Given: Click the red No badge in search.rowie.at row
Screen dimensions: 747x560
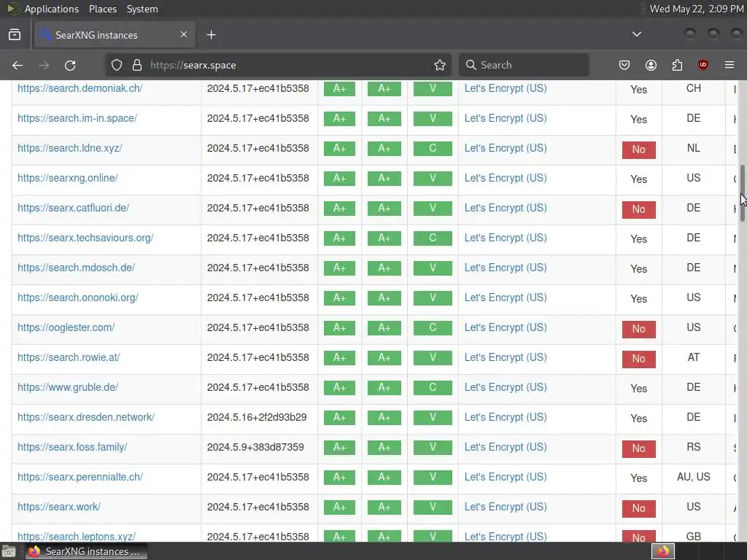Looking at the screenshot, I should click(639, 359).
